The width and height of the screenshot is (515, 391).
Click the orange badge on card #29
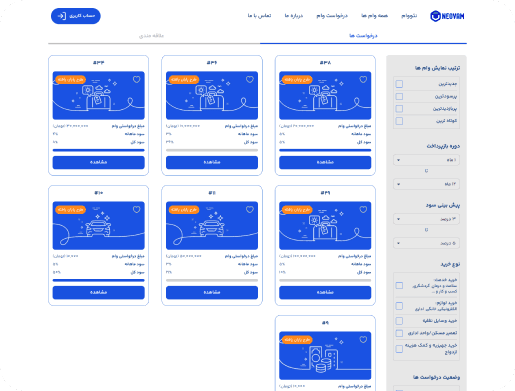coord(297,210)
